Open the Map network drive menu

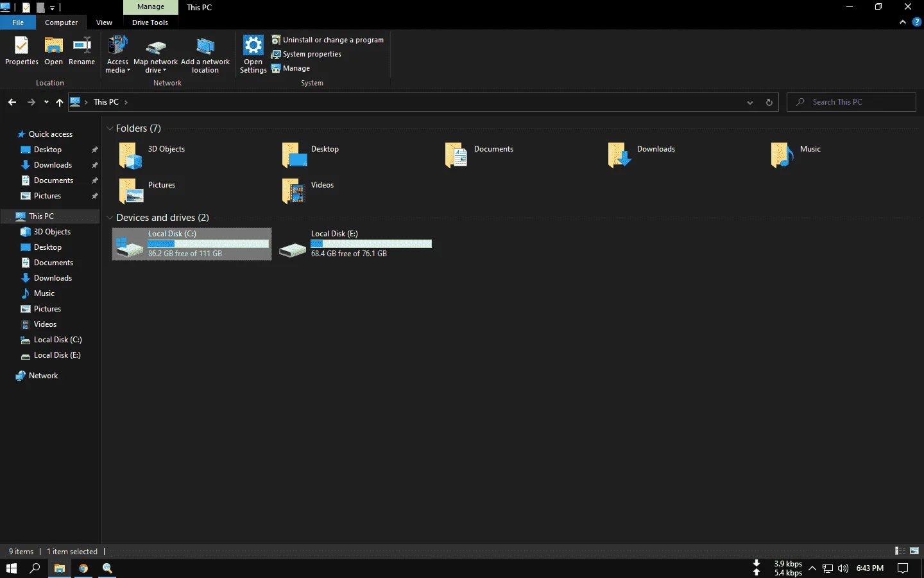(155, 55)
